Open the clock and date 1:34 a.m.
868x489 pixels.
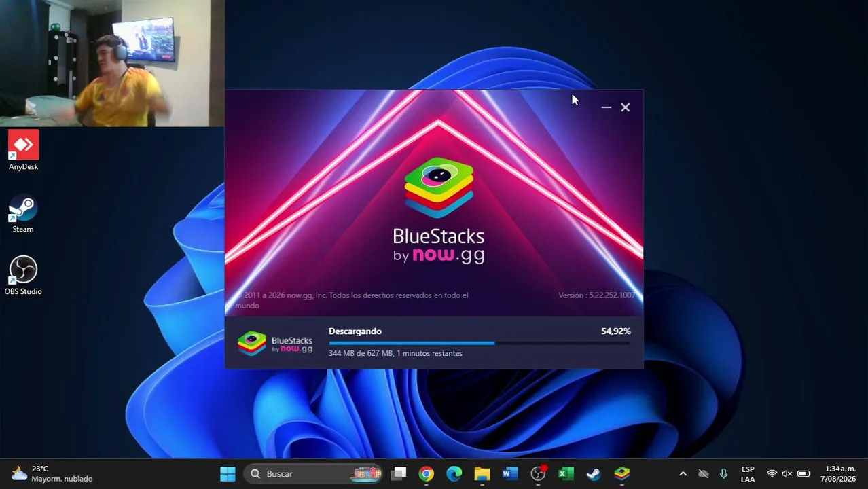(839, 474)
